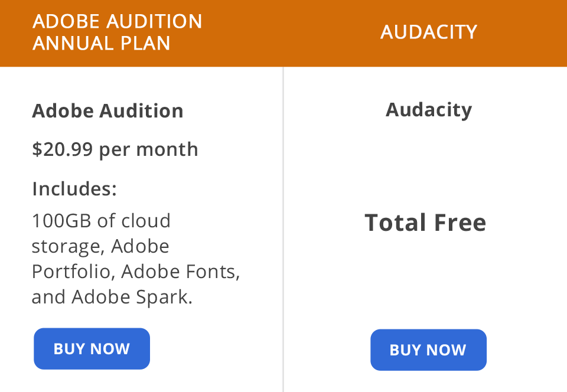Click the Total Free label

click(x=426, y=223)
